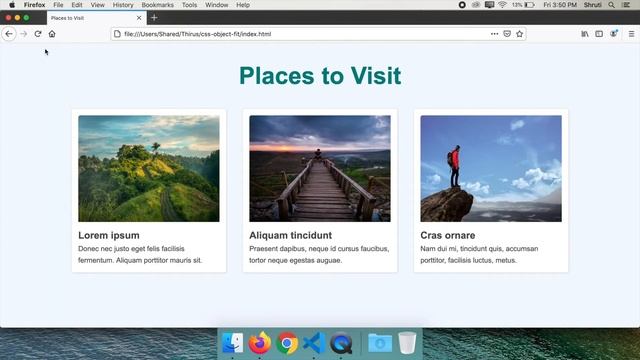This screenshot has width=640, height=360.
Task: Click the Aliquam tincidunt card title
Action: [290, 235]
